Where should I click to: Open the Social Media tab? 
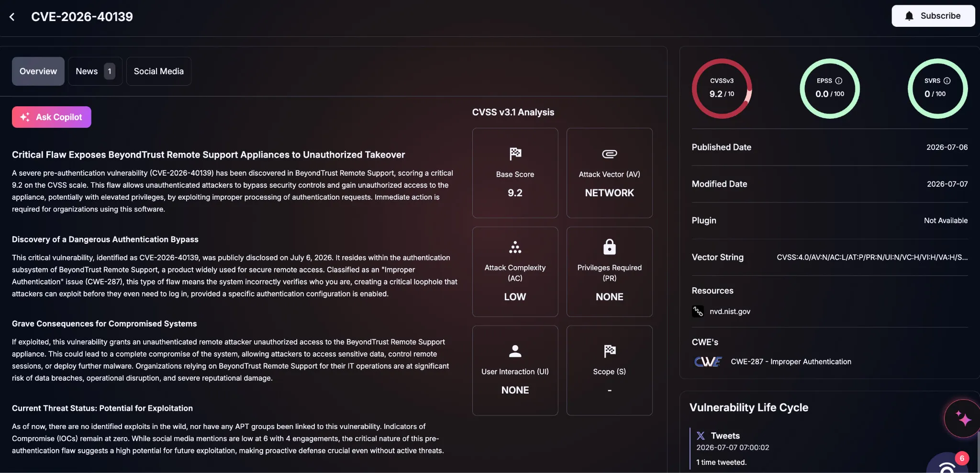click(x=158, y=71)
